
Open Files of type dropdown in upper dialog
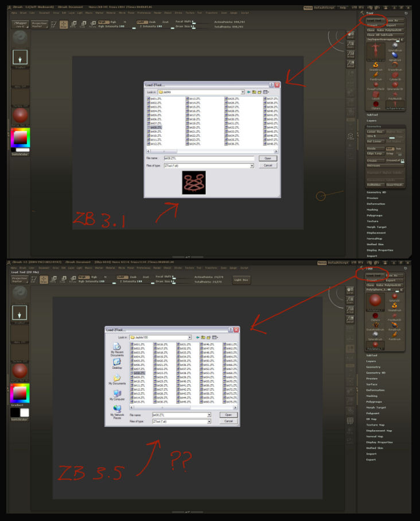[x=252, y=165]
